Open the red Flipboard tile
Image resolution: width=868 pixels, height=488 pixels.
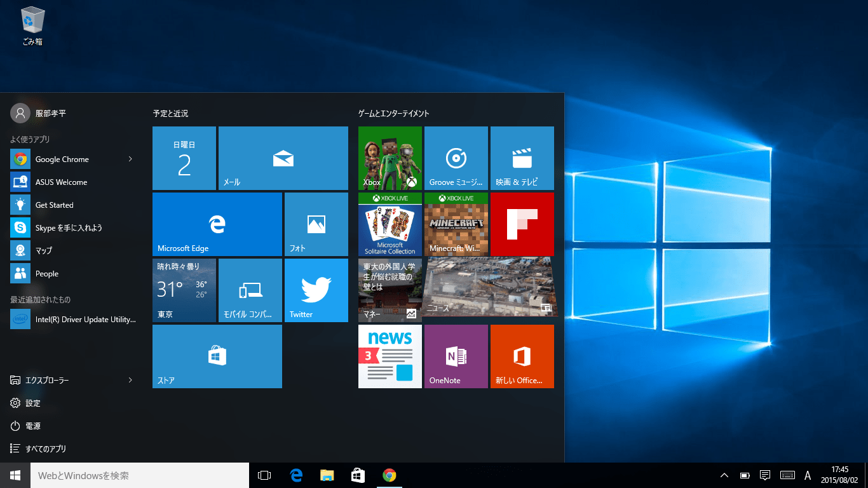[522, 224]
